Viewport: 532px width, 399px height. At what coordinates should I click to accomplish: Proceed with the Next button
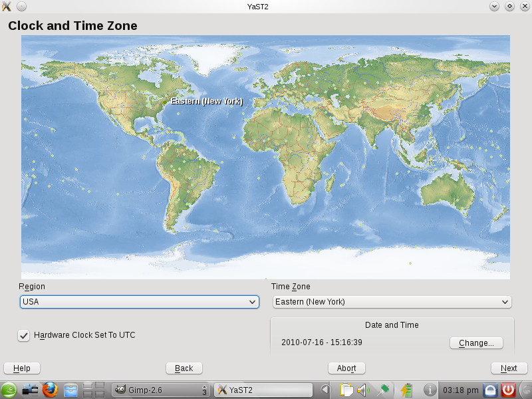click(509, 368)
